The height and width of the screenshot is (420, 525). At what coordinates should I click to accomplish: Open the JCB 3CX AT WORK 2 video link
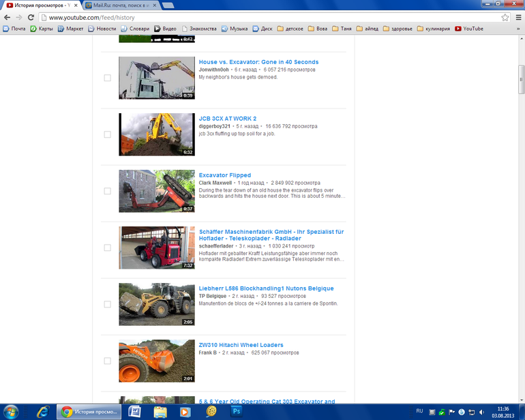point(228,119)
